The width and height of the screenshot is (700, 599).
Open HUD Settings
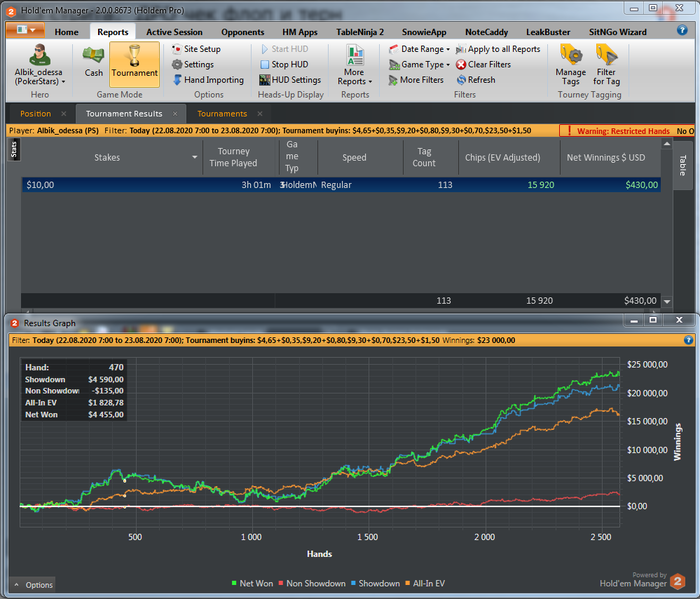point(290,80)
